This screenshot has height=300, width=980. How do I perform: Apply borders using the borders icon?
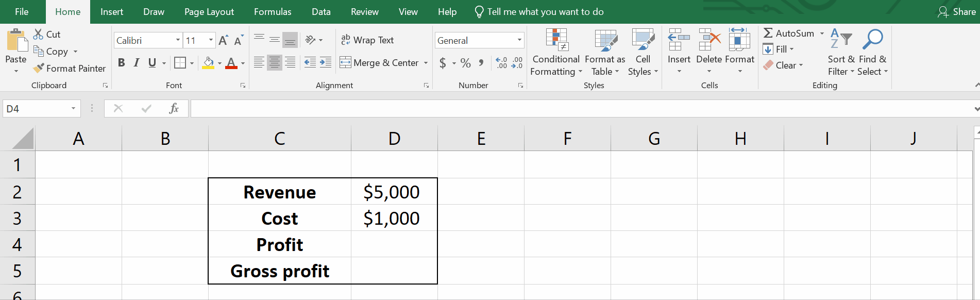[x=180, y=63]
